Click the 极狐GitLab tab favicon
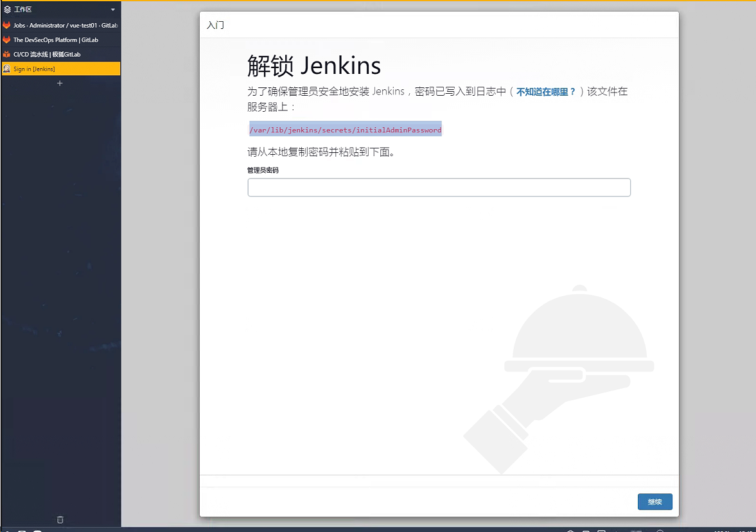The height and width of the screenshot is (532, 756). point(7,54)
